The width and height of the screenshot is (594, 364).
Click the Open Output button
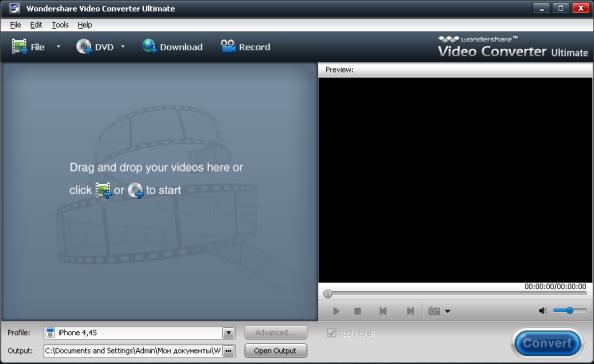click(275, 350)
